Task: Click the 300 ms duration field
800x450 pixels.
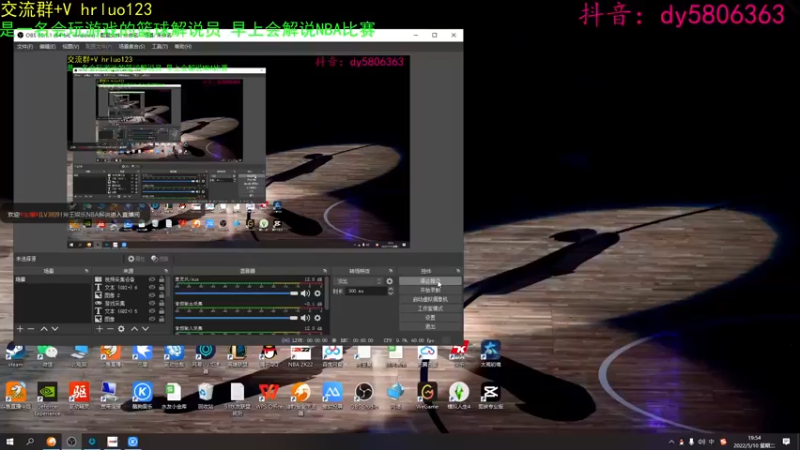Action: (x=366, y=291)
